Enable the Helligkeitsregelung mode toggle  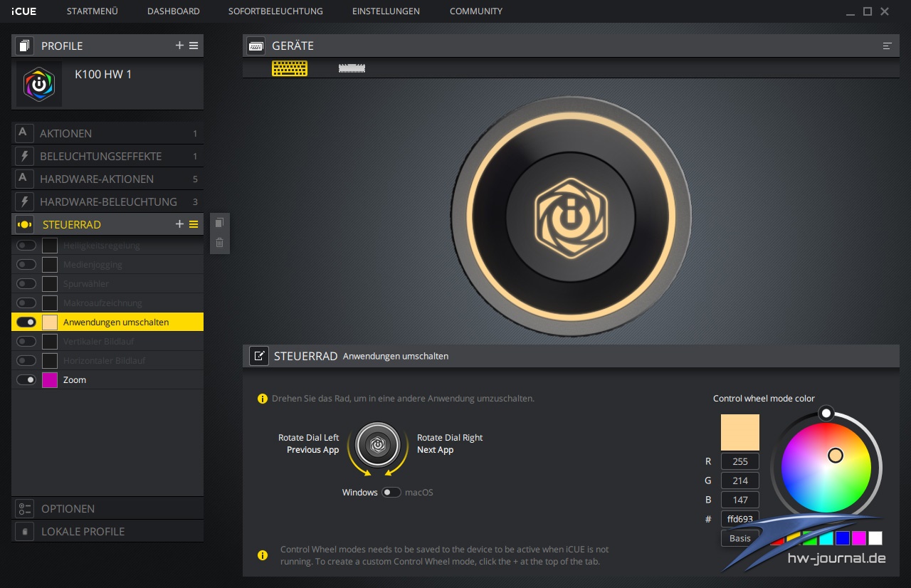(x=26, y=246)
